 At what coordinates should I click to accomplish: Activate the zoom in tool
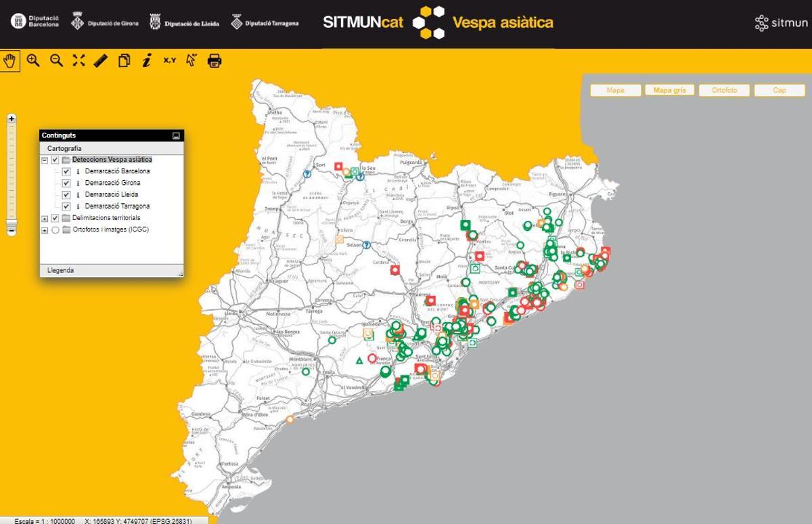click(31, 60)
